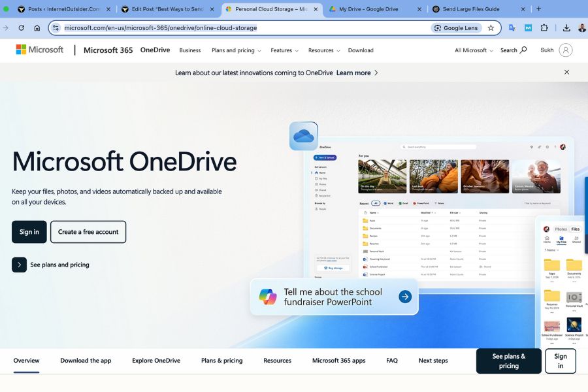Click the canyon photo thumbnail
The width and height of the screenshot is (588, 392).
485,176
